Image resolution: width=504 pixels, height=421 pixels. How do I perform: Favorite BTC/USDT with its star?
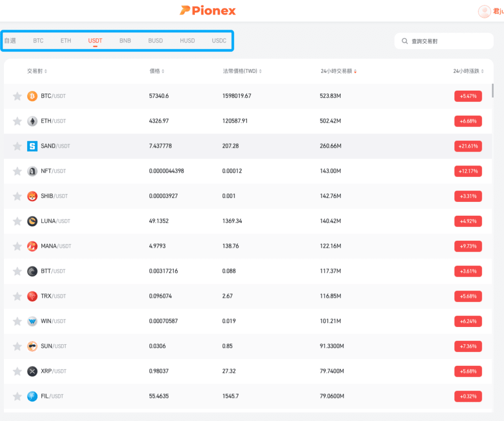coord(17,96)
